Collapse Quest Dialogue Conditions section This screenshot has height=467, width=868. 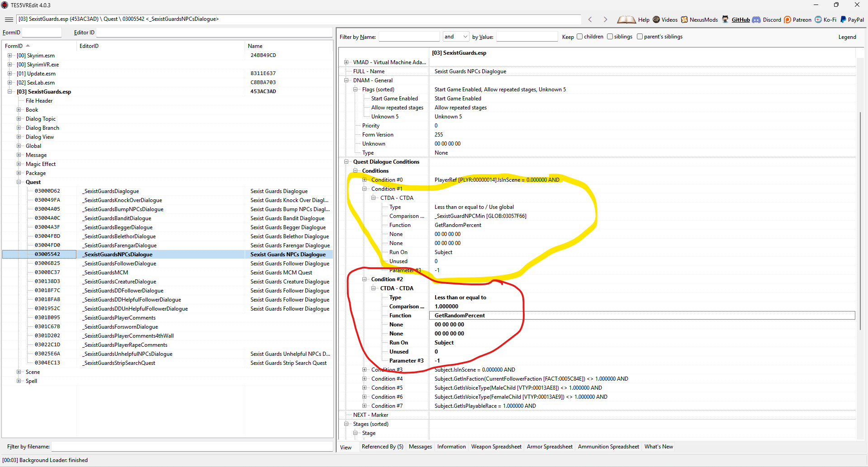[346, 162]
